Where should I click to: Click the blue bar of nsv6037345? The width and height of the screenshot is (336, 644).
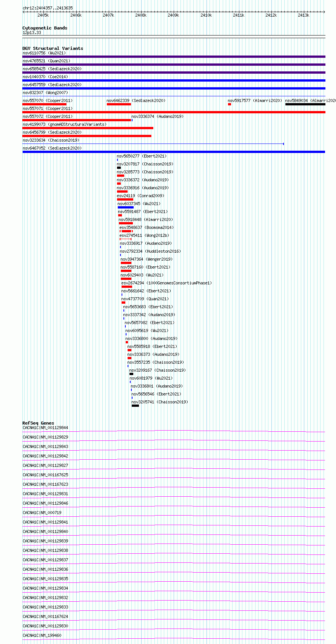126,207
